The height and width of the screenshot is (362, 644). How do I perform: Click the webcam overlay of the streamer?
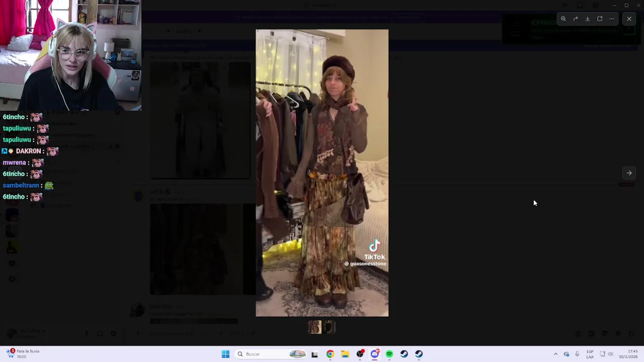pyautogui.click(x=70, y=55)
